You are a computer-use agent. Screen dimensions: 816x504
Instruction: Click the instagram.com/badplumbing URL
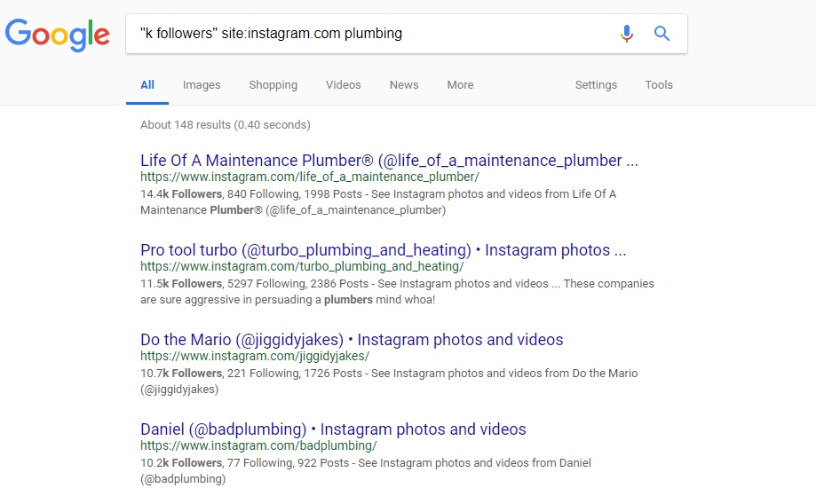click(x=258, y=445)
